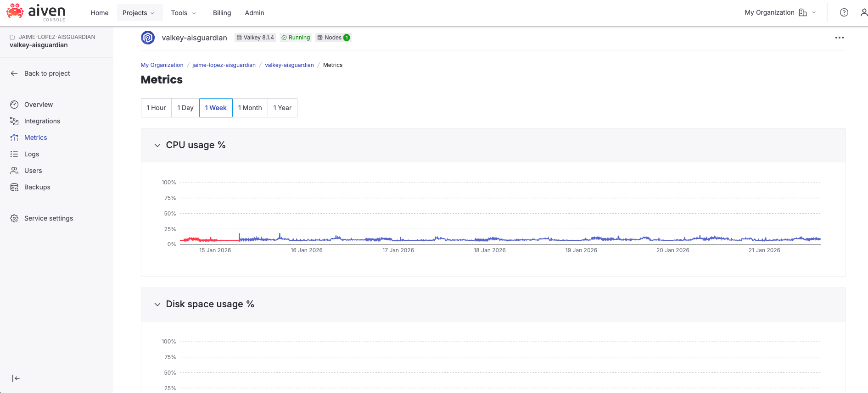Click the green Running status check icon

coord(284,38)
